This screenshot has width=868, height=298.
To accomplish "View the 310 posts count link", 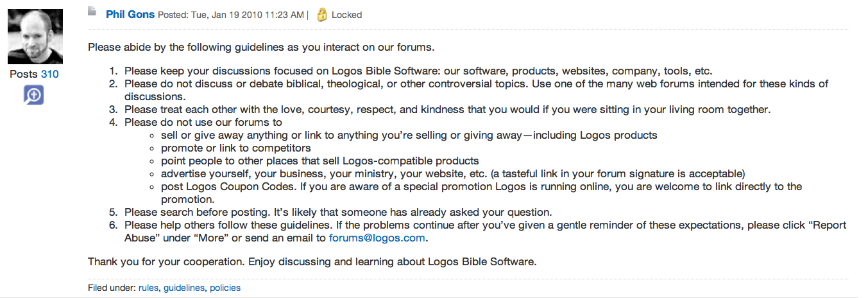I will click(49, 74).
